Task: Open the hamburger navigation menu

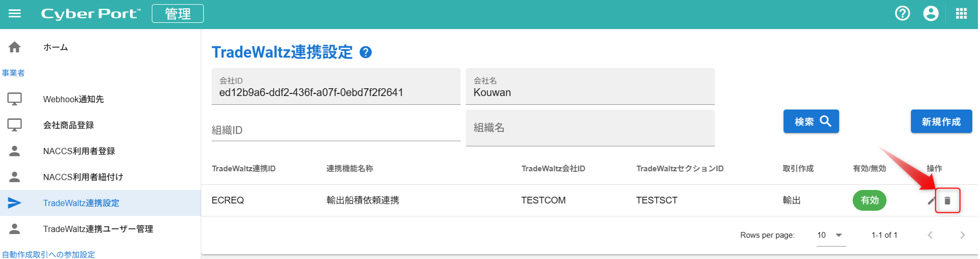Action: point(15,13)
